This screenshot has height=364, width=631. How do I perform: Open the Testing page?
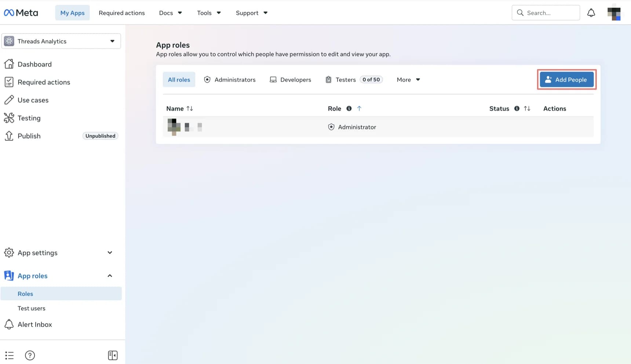pyautogui.click(x=29, y=118)
